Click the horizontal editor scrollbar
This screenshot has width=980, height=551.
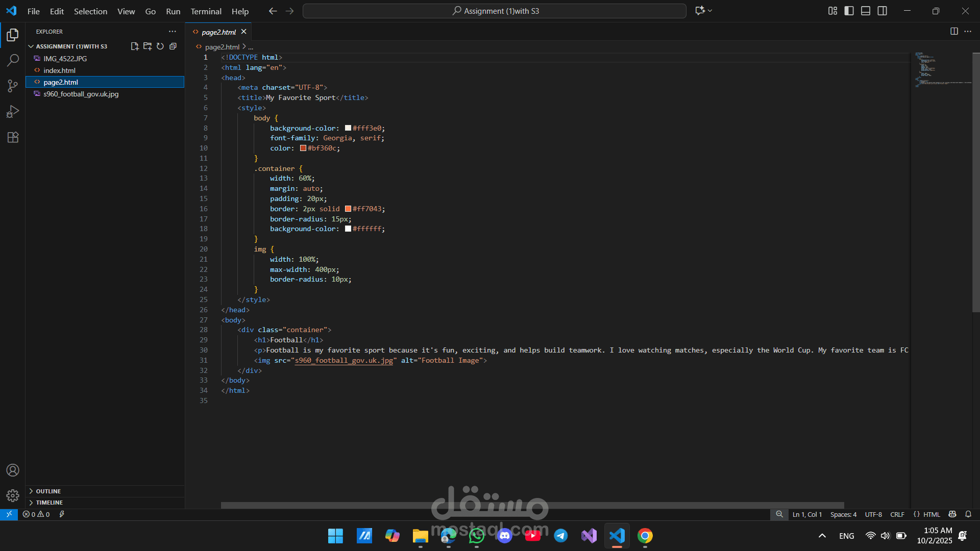coord(532,505)
